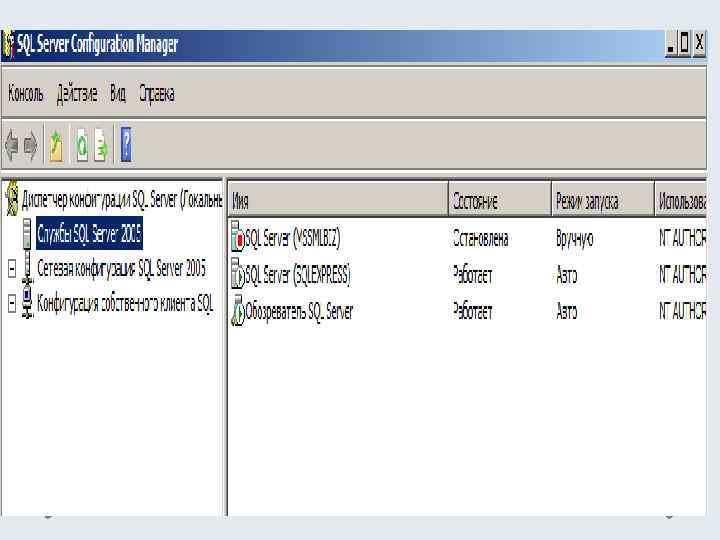Expand the Конфигурация собственного клиента SQL node

click(12, 304)
